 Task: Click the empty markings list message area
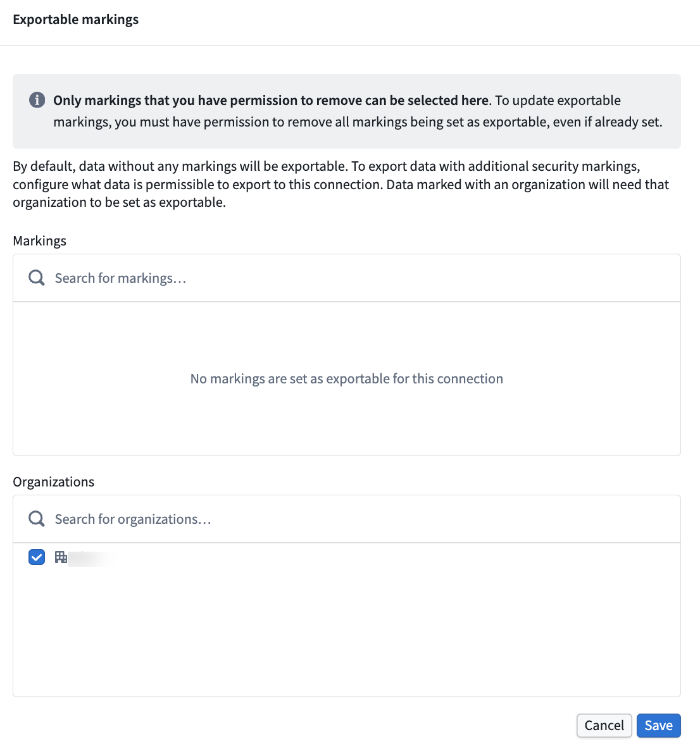(346, 378)
